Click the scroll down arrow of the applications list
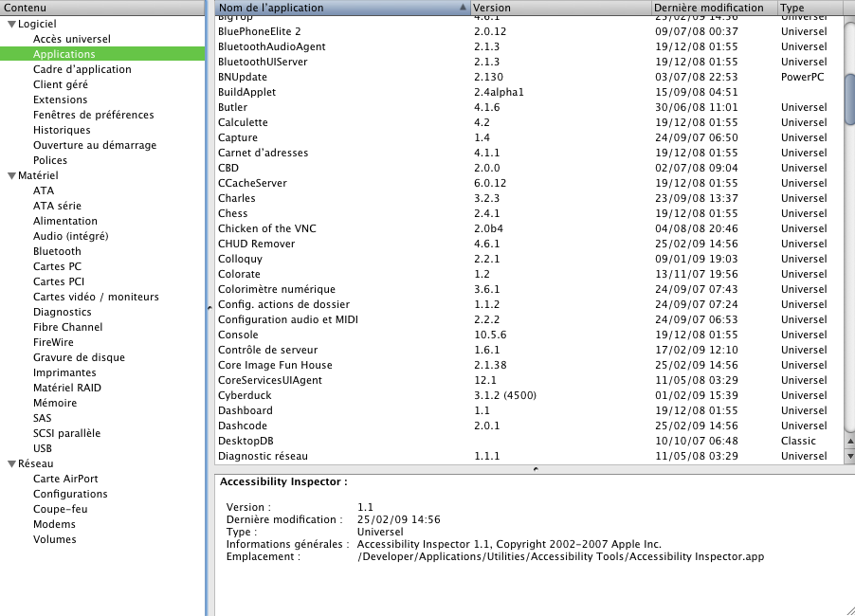Viewport: 855px width, 616px height. pyautogui.click(x=848, y=456)
